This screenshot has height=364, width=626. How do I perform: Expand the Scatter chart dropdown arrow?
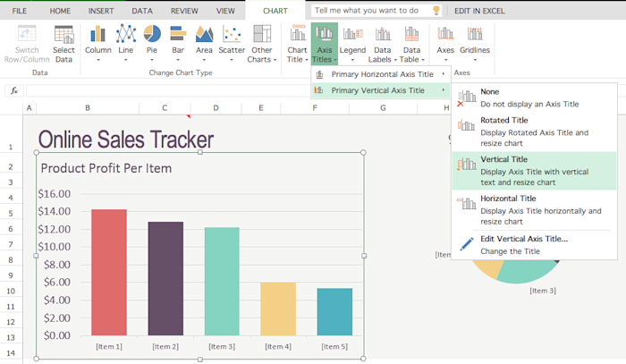[232, 60]
